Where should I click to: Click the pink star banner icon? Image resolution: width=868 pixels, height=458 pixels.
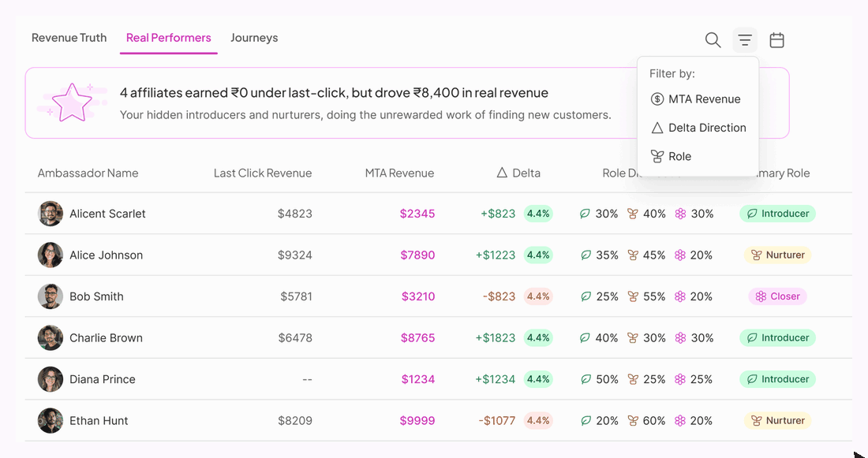(x=71, y=102)
